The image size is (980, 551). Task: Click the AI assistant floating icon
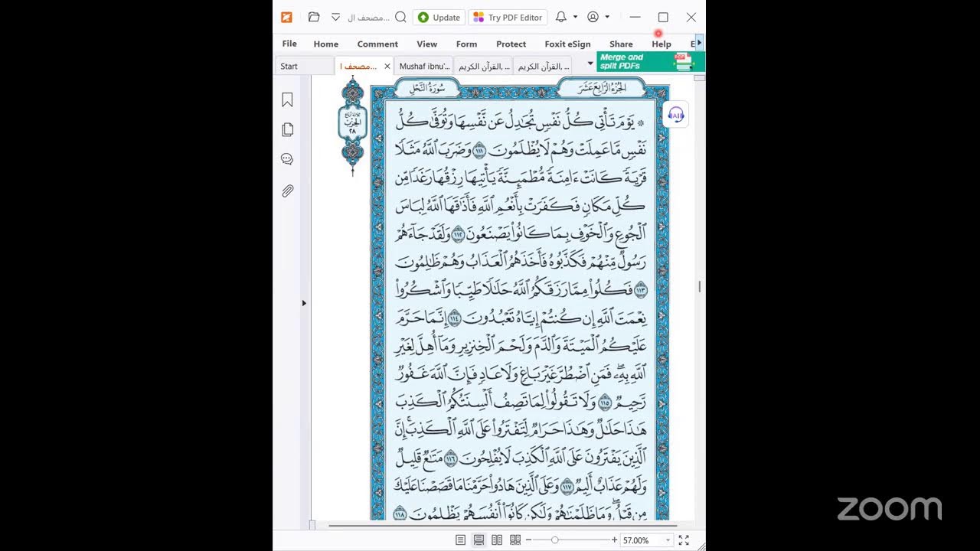tap(675, 114)
